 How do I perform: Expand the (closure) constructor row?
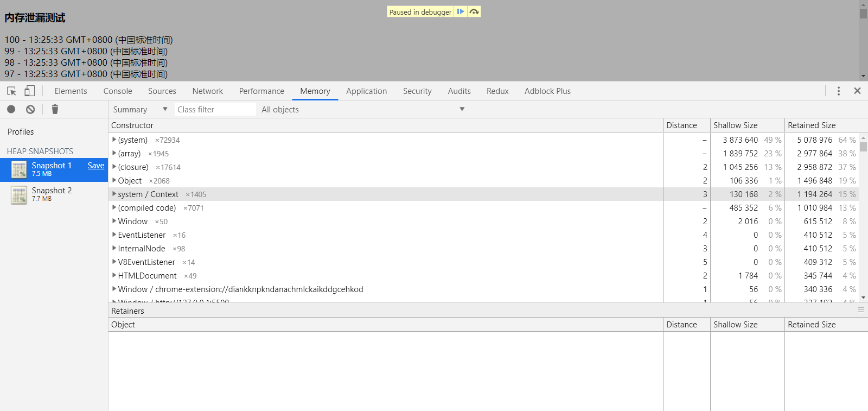(x=114, y=167)
